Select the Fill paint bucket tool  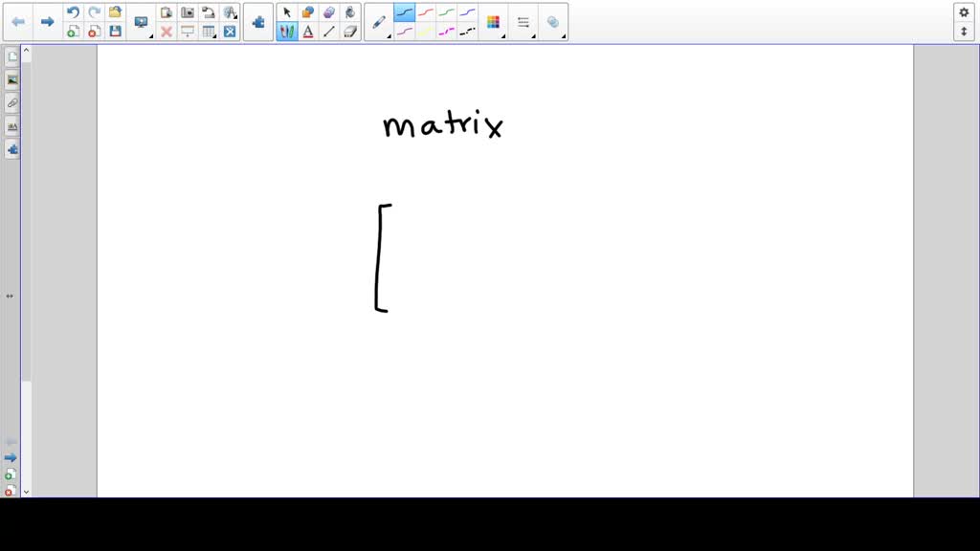(x=350, y=11)
